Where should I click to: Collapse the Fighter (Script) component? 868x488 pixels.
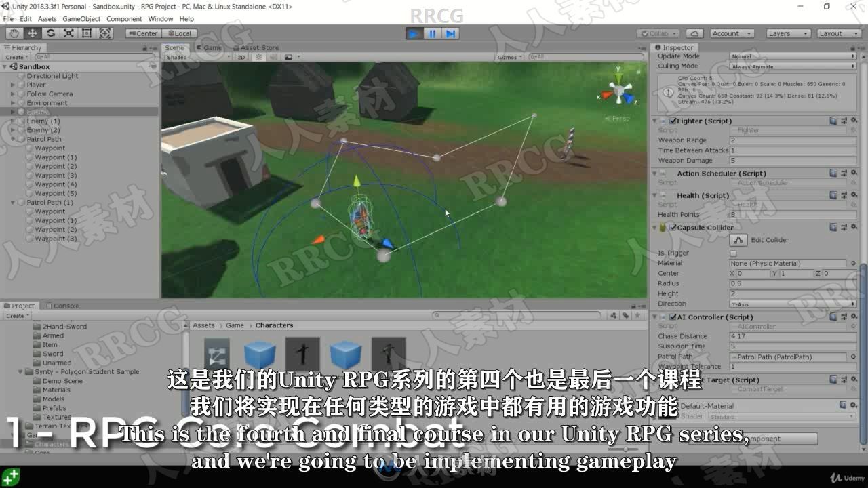tap(656, 121)
